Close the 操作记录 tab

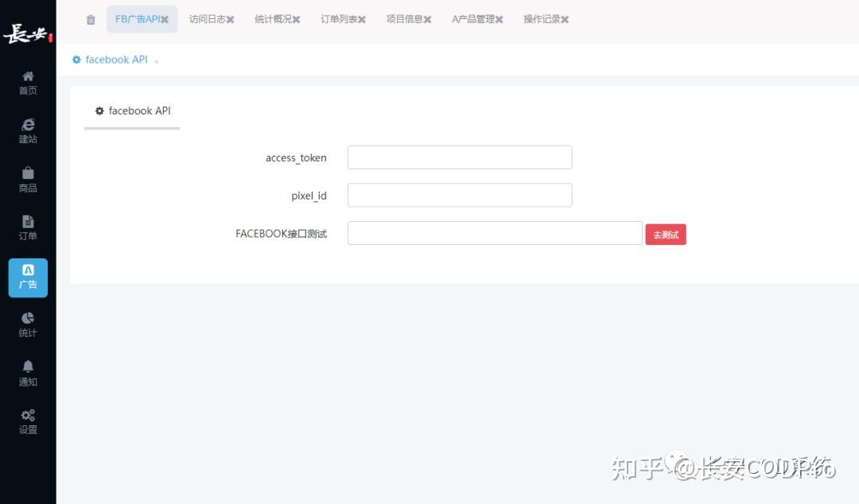566,19
